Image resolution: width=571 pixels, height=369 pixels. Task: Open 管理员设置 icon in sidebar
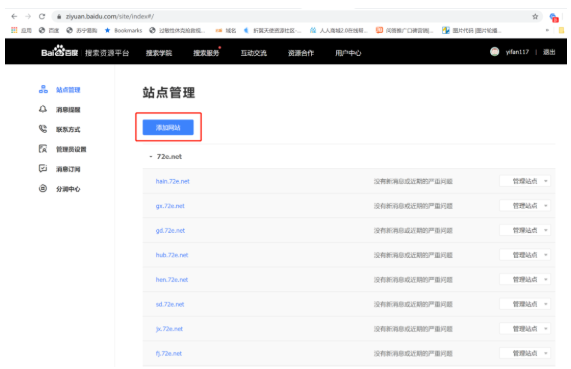43,149
